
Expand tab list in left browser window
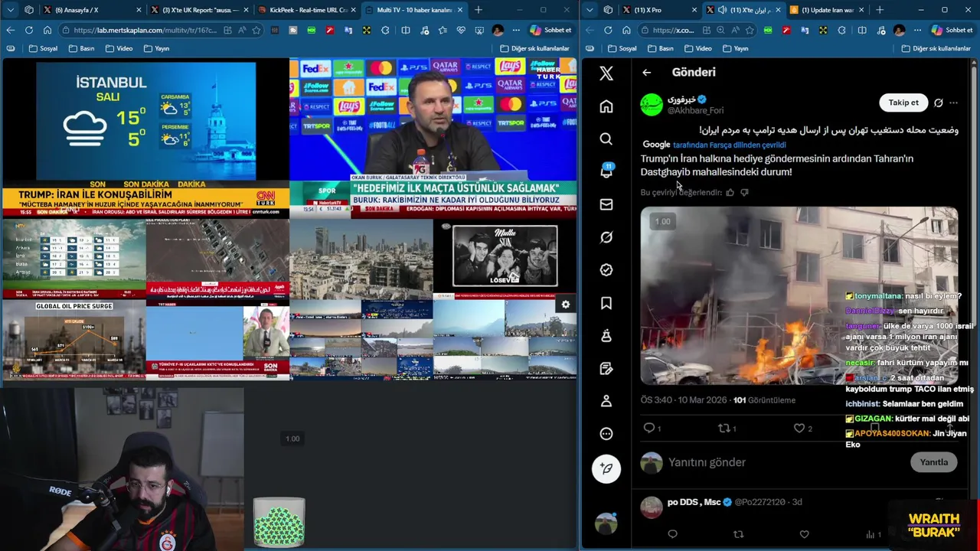click(11, 10)
